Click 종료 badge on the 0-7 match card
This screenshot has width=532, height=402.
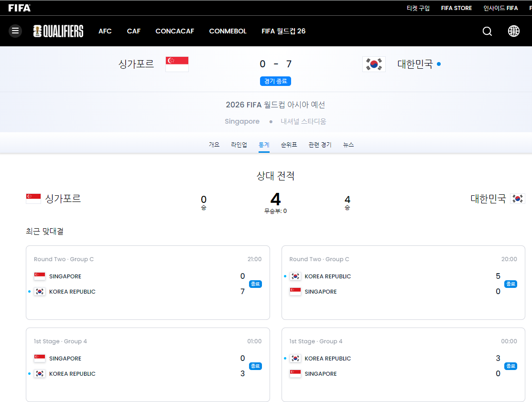[255, 284]
